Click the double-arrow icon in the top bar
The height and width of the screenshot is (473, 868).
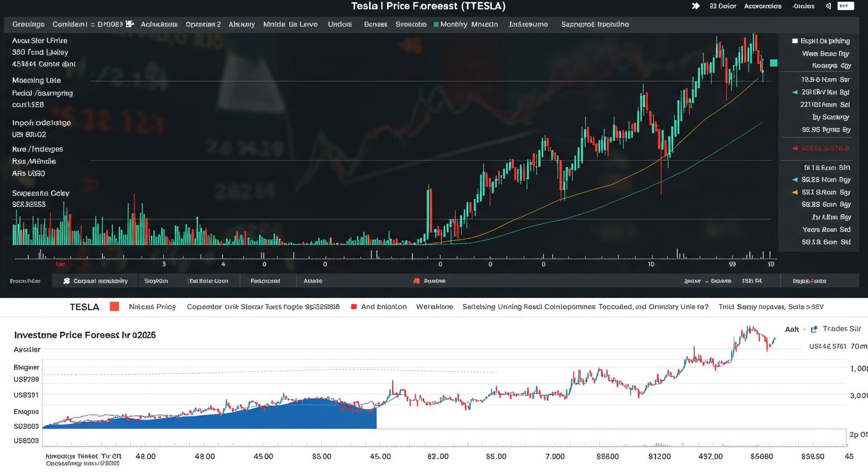point(696,6)
